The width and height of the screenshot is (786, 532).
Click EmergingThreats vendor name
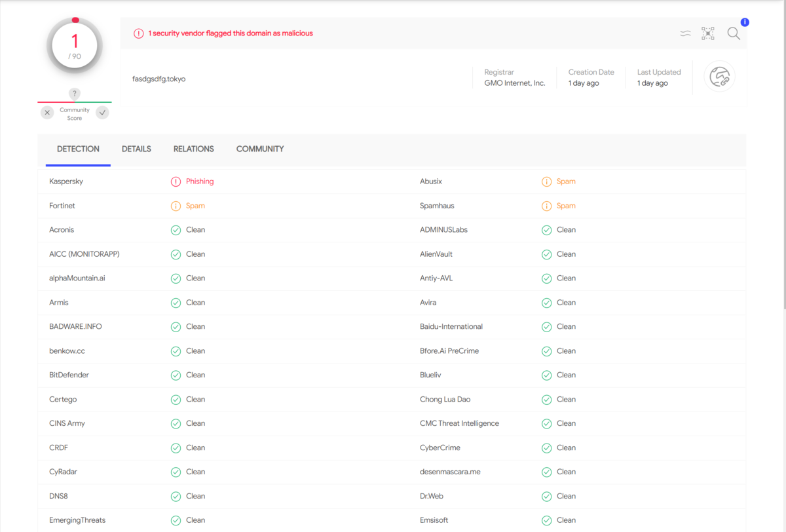click(x=77, y=521)
